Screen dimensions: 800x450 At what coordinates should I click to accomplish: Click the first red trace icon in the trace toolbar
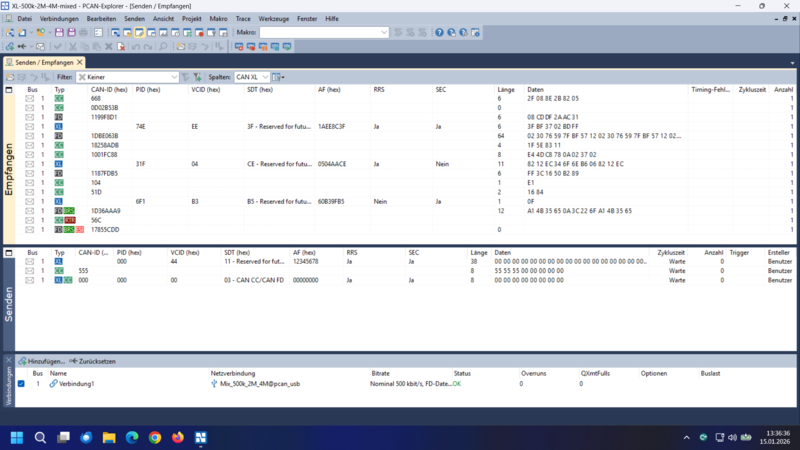coord(239,46)
